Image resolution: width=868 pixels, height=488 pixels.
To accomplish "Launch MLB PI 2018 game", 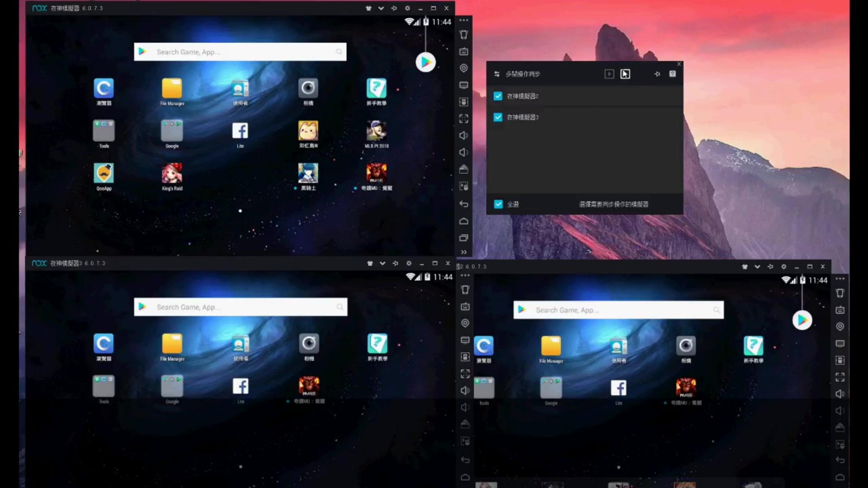I will [376, 131].
